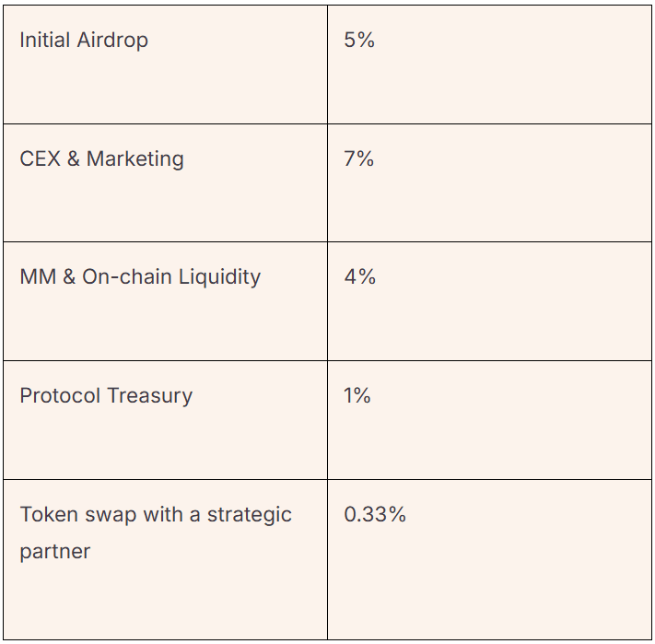This screenshot has width=655, height=644.
Task: Click the word Liquidity in third row
Action: point(219,277)
